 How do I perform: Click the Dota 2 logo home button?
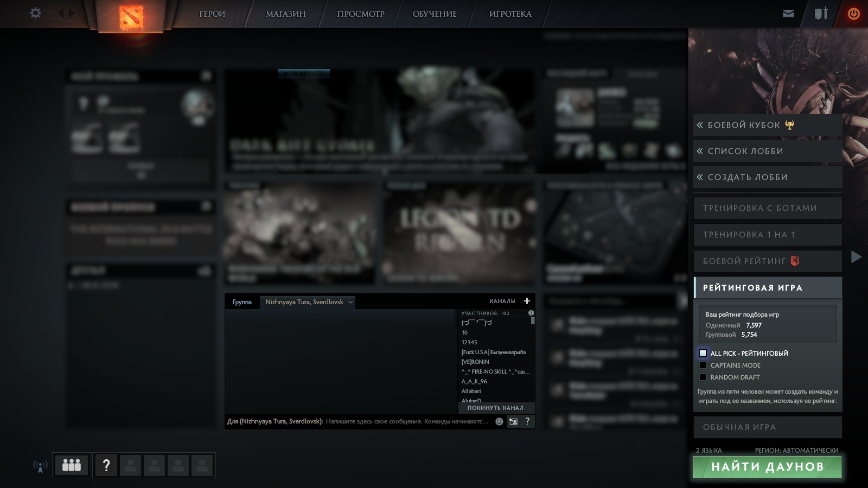131,16
